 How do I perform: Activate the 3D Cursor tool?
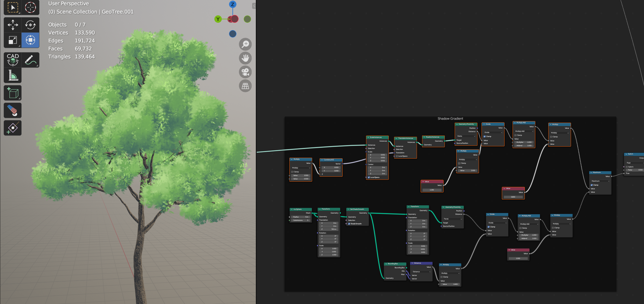point(30,7)
